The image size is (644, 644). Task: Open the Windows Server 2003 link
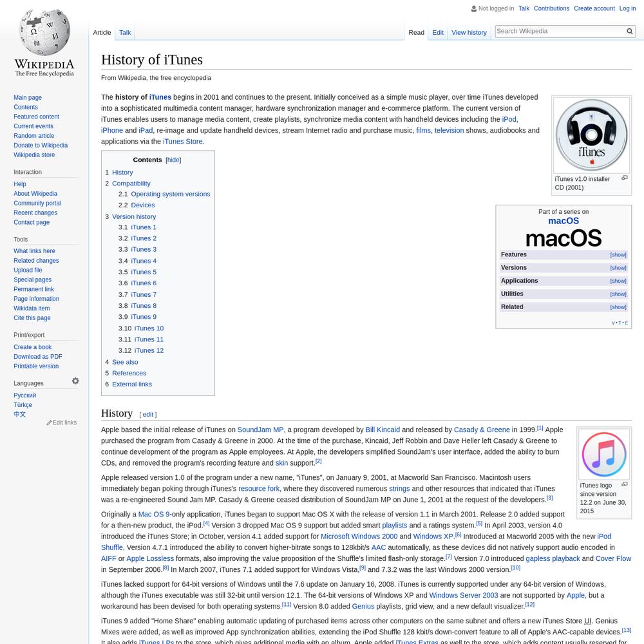[463, 595]
